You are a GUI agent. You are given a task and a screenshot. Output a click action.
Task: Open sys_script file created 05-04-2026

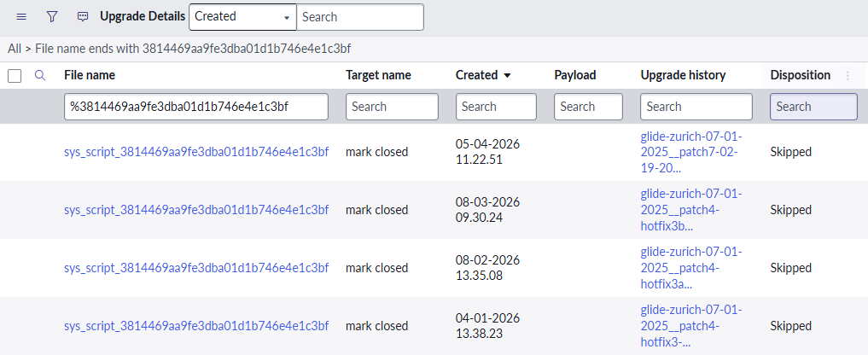coord(196,152)
